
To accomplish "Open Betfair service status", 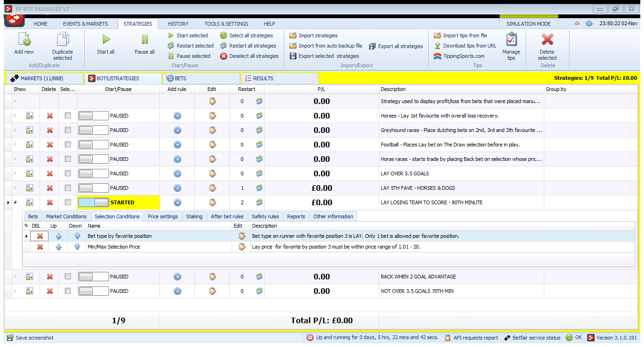I will [x=533, y=338].
